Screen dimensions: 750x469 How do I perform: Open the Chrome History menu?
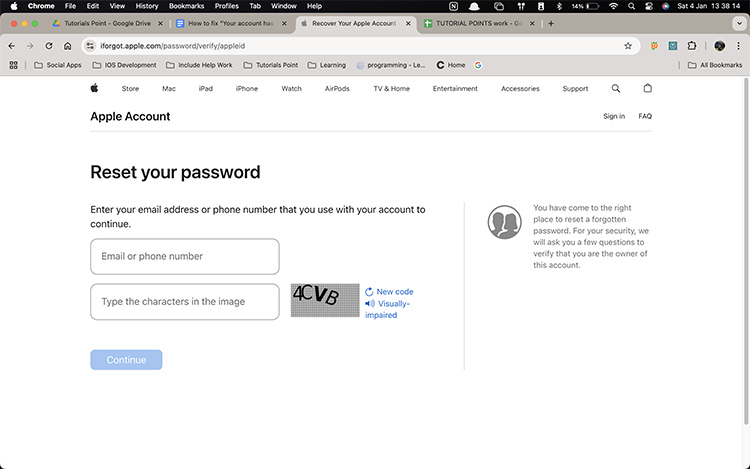[x=147, y=6]
